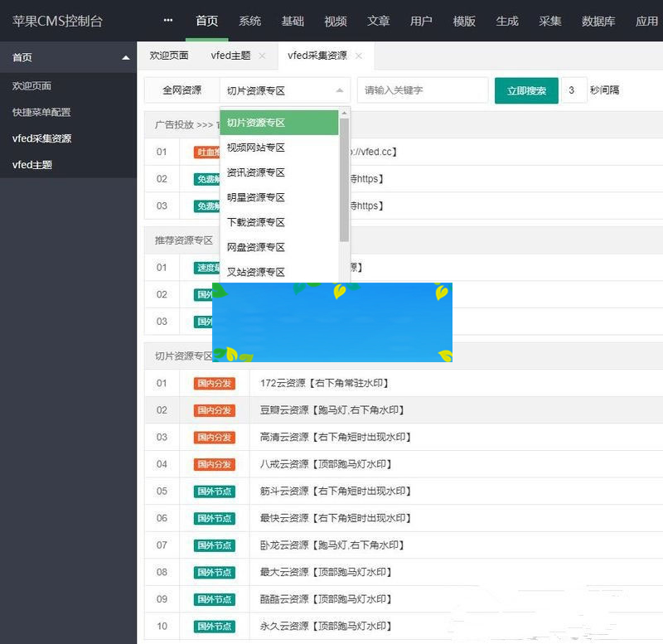Click the 国外节点 badge on 筋斗云资源 row

coord(213,491)
